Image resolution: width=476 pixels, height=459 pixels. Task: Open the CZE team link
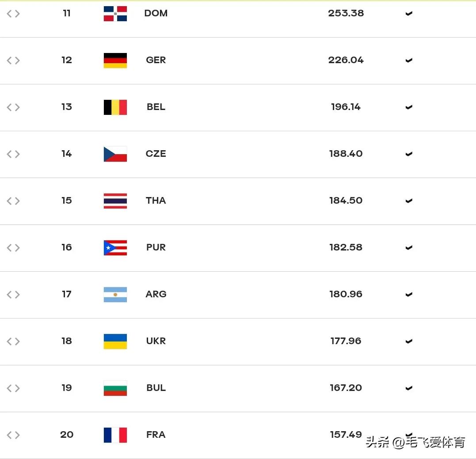pyautogui.click(x=156, y=153)
